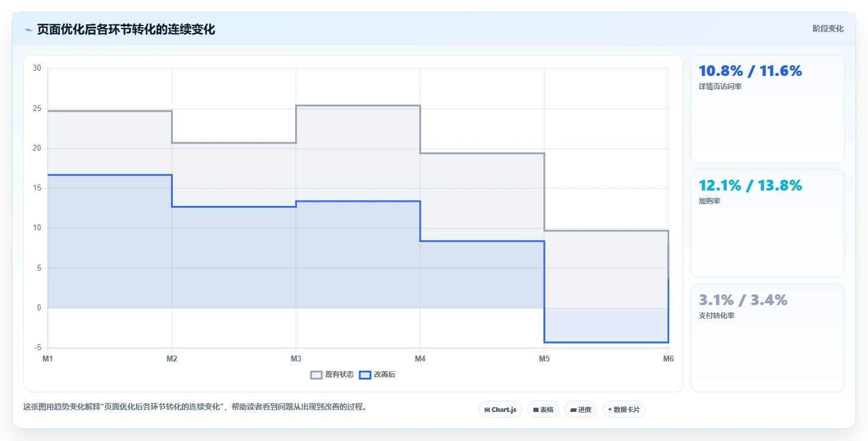Click the gray 原有状态 legend swatch
The width and height of the screenshot is (868, 441).
click(316, 375)
